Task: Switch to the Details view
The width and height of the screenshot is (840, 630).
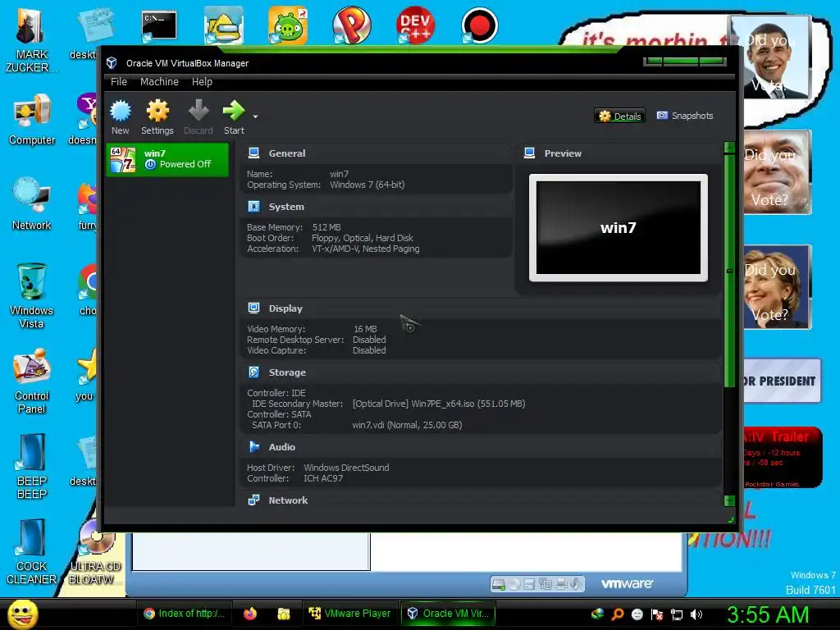Action: 620,116
